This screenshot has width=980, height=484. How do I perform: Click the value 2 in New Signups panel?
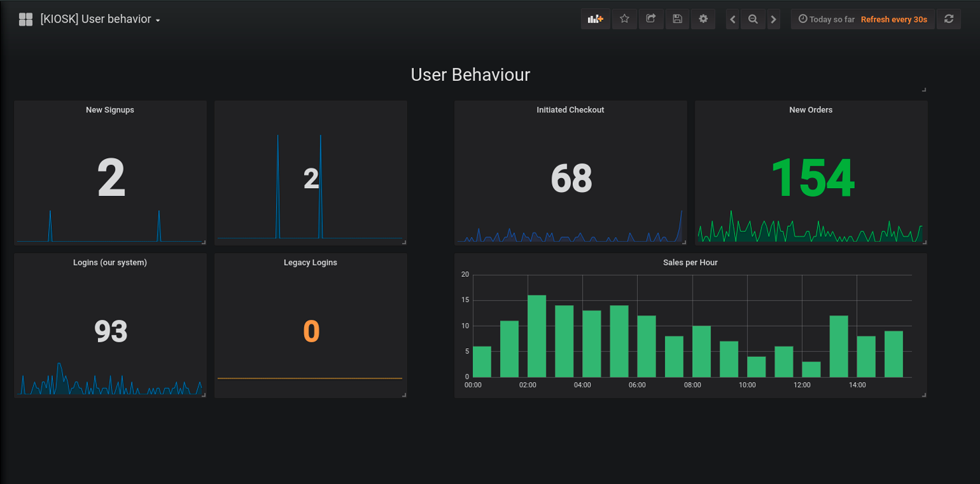[111, 177]
